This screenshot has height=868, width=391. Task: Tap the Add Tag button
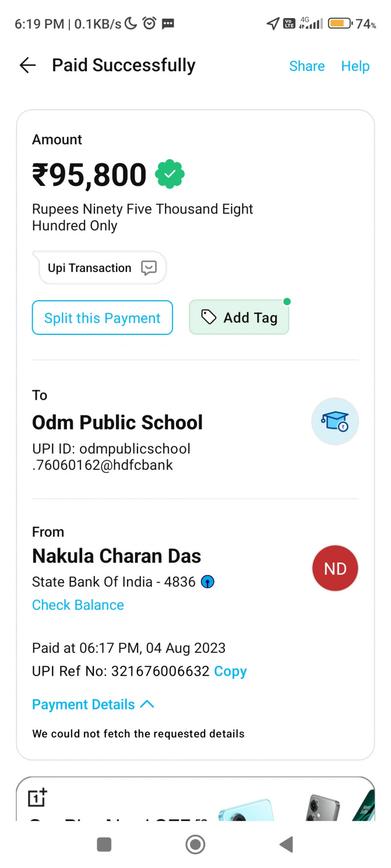(239, 318)
